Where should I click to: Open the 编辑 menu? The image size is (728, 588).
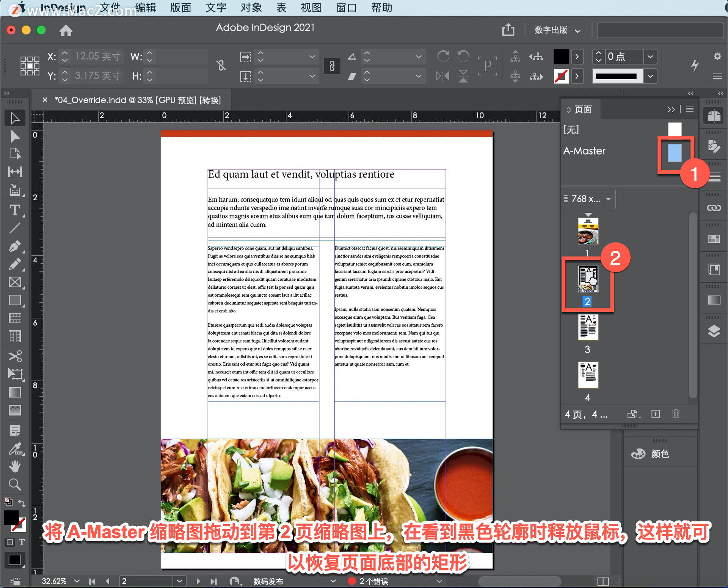[146, 8]
